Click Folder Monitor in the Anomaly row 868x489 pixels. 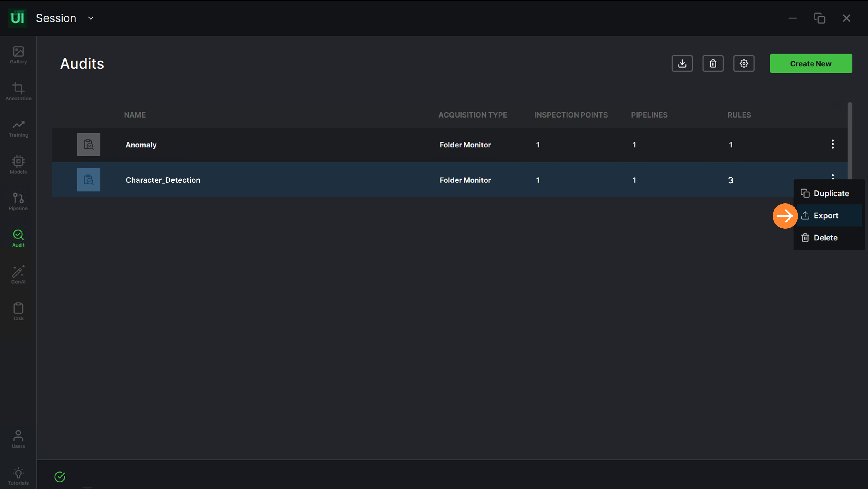pyautogui.click(x=465, y=145)
